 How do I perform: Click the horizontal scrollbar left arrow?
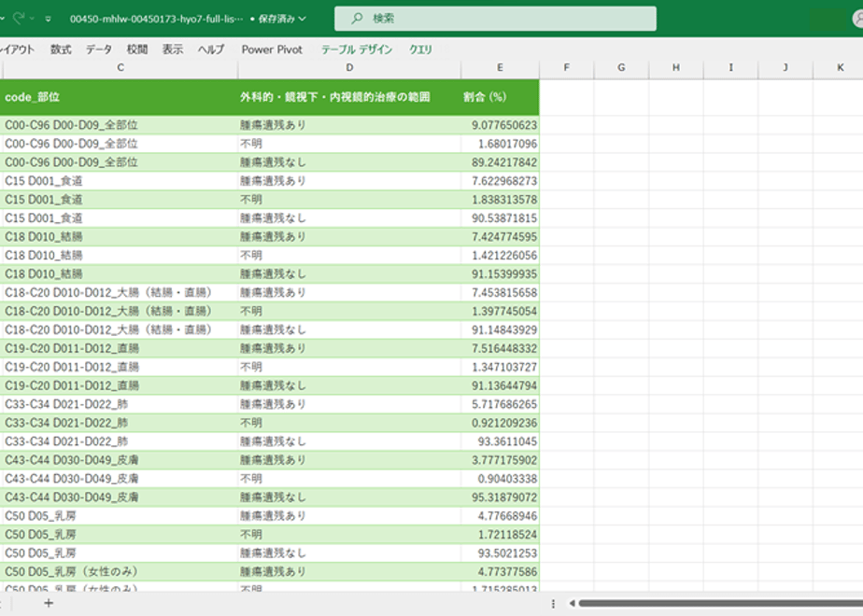(572, 603)
